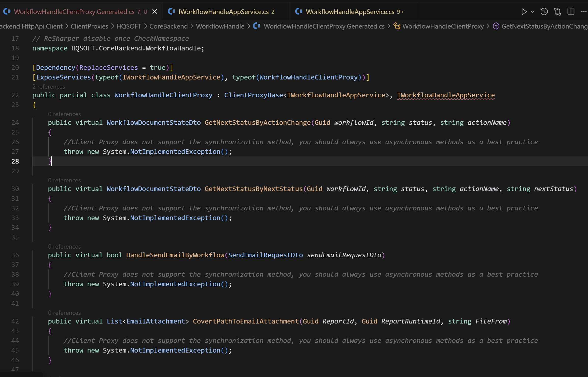Click the GetNextStatusByActionChange method breadcrumb icon
Image resolution: width=588 pixels, height=377 pixels.
496,26
